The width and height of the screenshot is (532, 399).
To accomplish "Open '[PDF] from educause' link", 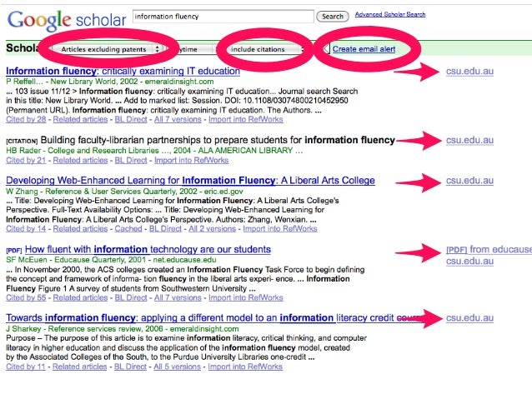I will pyautogui.click(x=489, y=250).
